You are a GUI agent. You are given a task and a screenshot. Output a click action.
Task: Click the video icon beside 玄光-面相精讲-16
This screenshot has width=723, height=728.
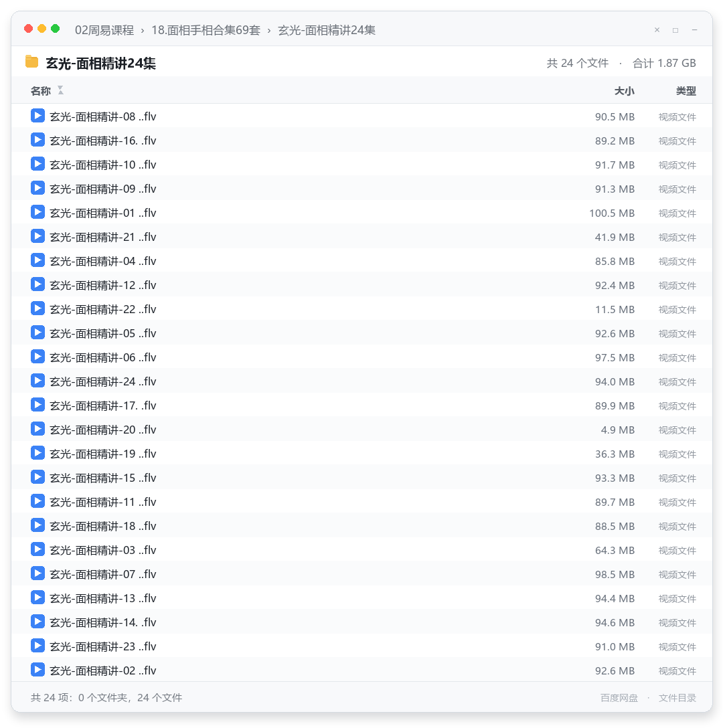[x=37, y=140]
